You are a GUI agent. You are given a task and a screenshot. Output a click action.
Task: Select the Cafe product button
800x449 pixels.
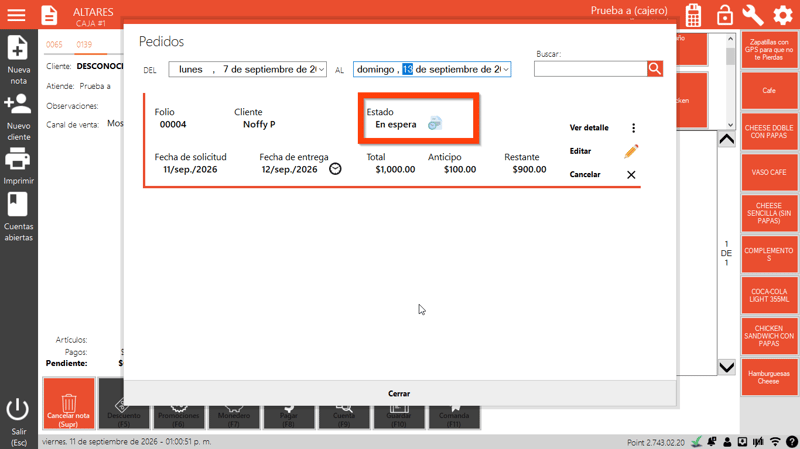pyautogui.click(x=769, y=91)
